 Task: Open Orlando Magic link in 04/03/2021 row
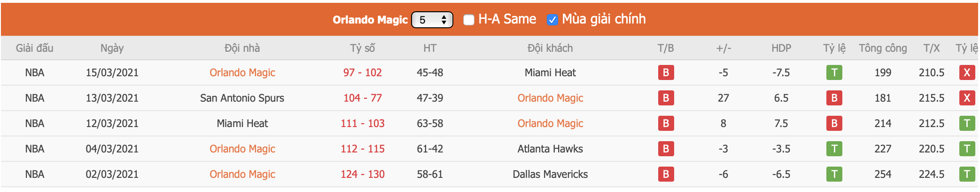point(242,149)
